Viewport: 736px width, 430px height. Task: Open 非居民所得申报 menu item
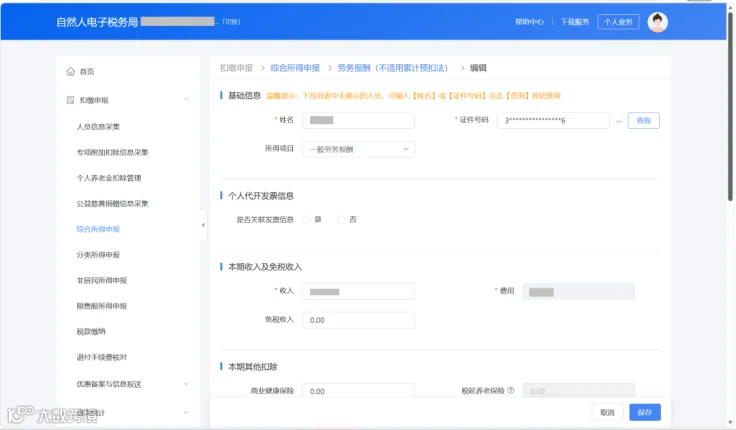click(102, 280)
